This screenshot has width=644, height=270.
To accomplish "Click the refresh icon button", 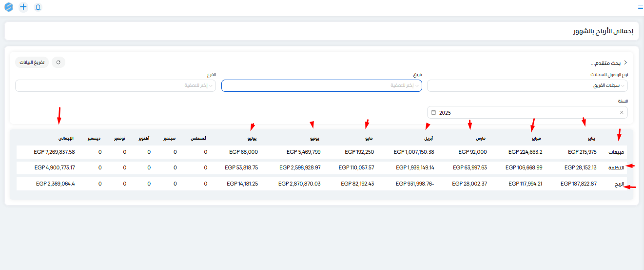I will (59, 62).
